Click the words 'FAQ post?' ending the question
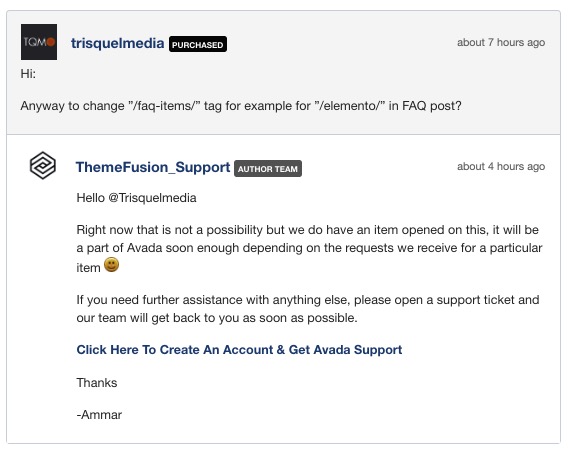This screenshot has width=568, height=450. point(432,106)
